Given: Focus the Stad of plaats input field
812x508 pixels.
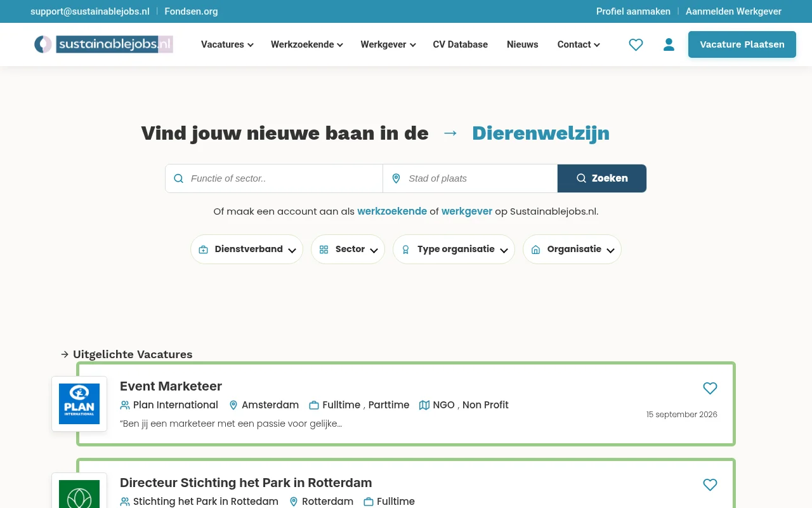Looking at the screenshot, I should (x=470, y=178).
